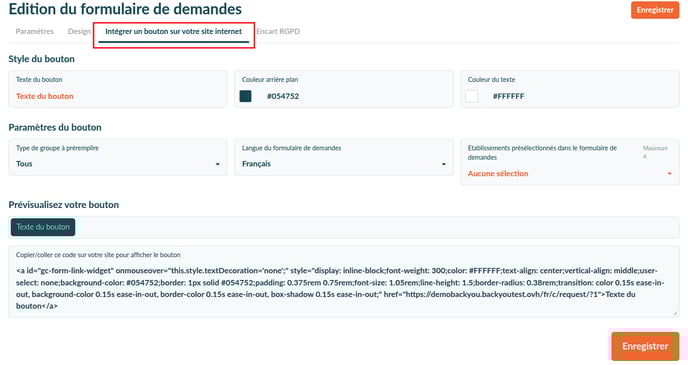The height and width of the screenshot is (365, 688).
Task: Click the bottom Enregistrer button
Action: coord(645,346)
